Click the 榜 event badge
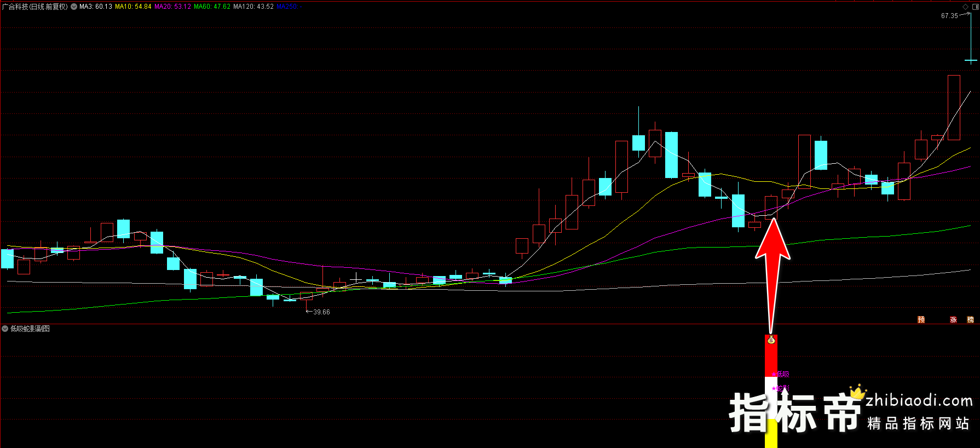The width and height of the screenshot is (980, 448). [x=970, y=320]
